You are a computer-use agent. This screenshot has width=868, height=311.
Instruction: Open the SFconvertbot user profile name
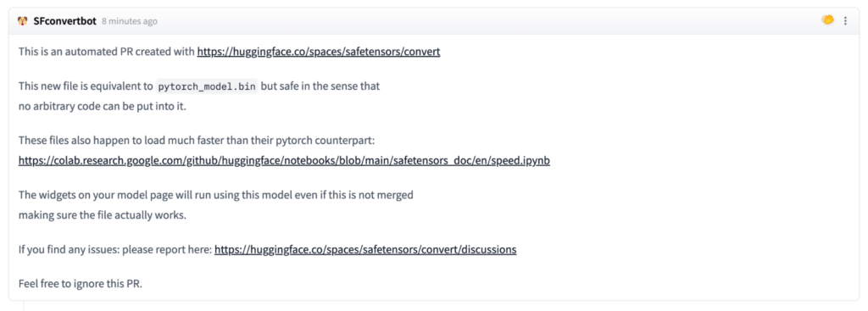coord(64,21)
